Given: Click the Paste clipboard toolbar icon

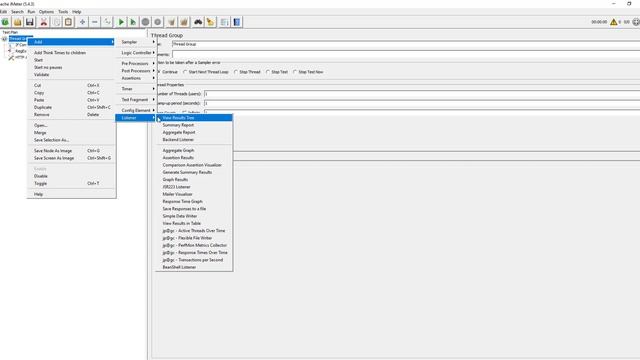Looking at the screenshot, I should pyautogui.click(x=69, y=22).
